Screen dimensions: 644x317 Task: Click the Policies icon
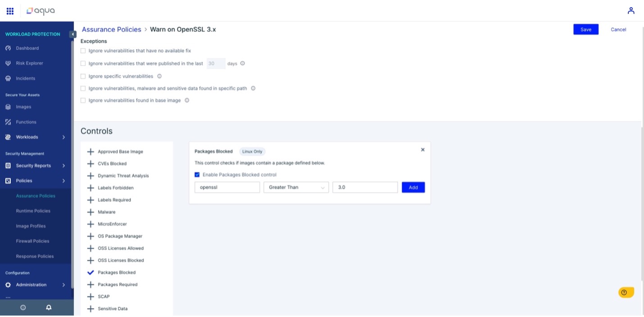[8, 181]
